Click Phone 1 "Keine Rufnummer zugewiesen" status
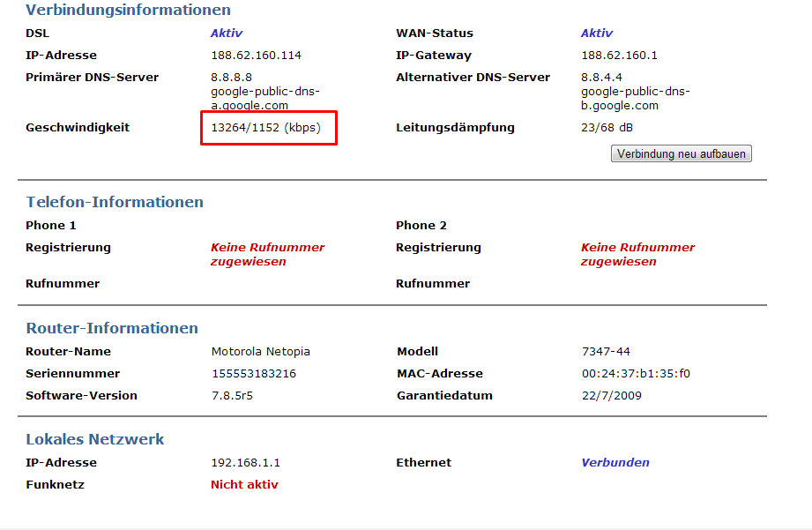The height and width of the screenshot is (530, 812). [x=267, y=255]
